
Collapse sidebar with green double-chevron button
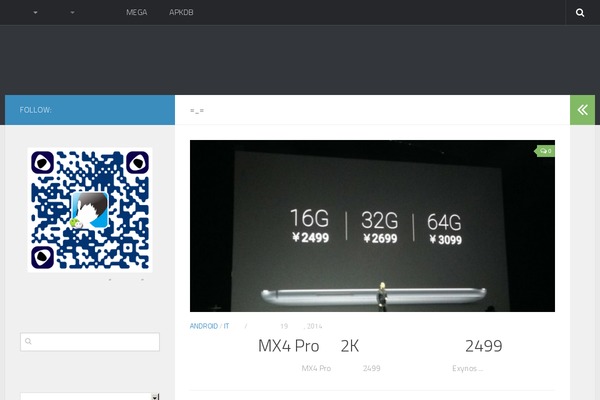[582, 110]
